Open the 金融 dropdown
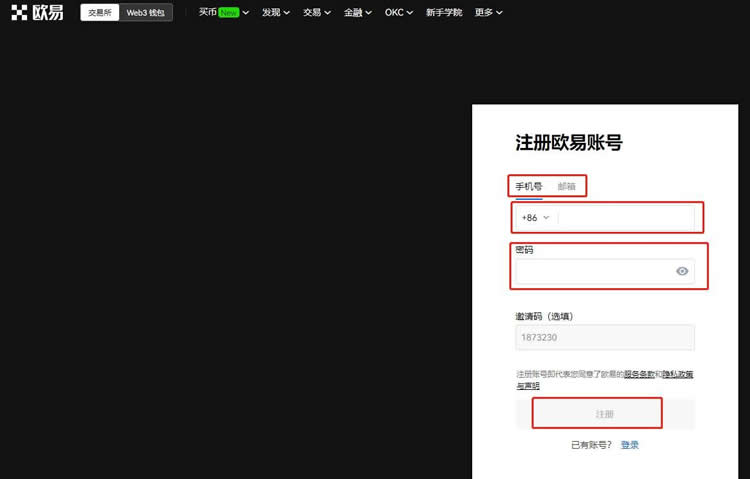Image resolution: width=750 pixels, height=479 pixels. [x=357, y=13]
